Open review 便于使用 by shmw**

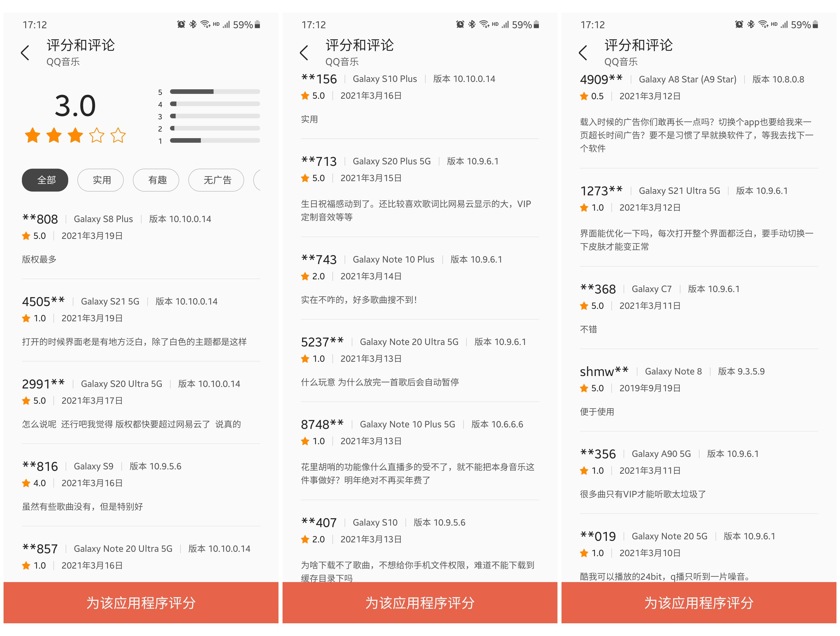click(597, 412)
